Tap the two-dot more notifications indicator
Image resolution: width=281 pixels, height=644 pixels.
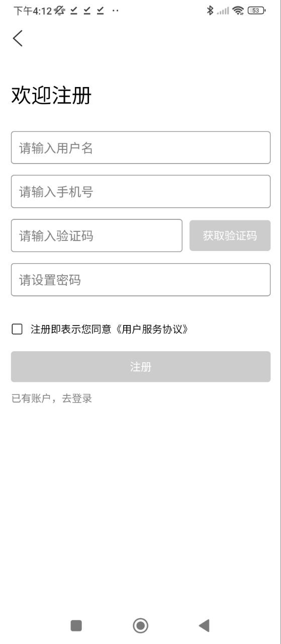point(115,11)
